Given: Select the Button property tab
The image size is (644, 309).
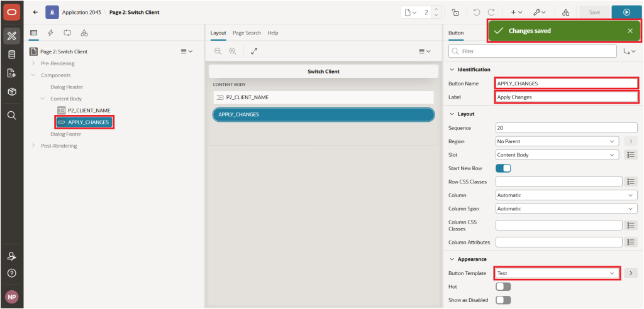Looking at the screenshot, I should (456, 33).
